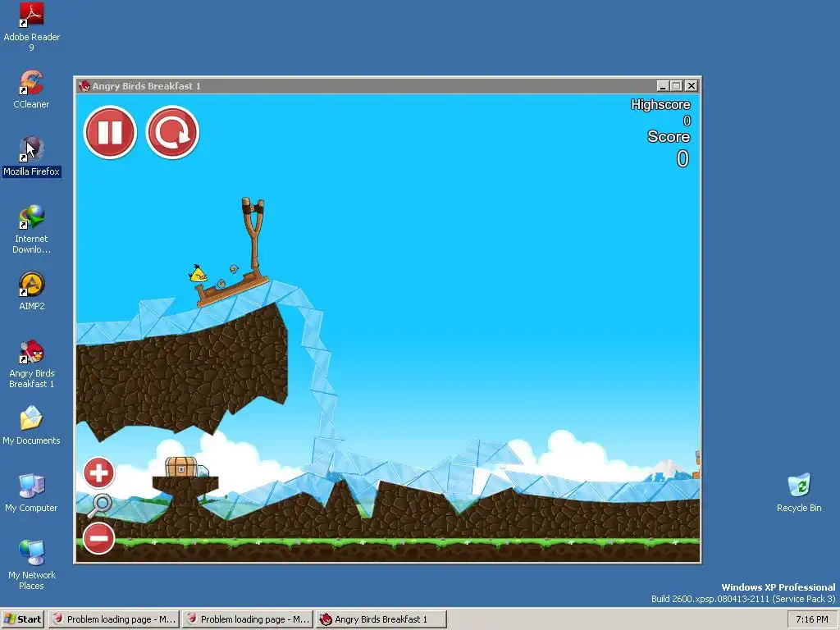Click the large score value 0
Screen dimensions: 840x630
coord(682,158)
